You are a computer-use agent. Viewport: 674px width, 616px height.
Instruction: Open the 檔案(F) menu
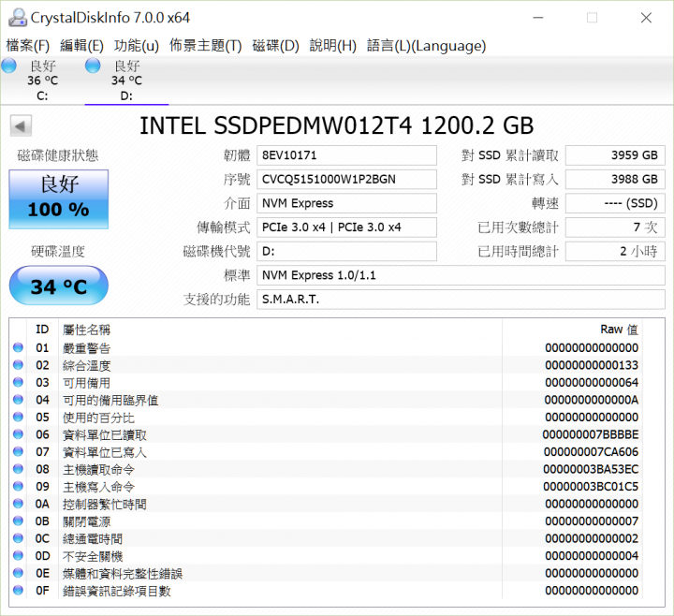[28, 46]
